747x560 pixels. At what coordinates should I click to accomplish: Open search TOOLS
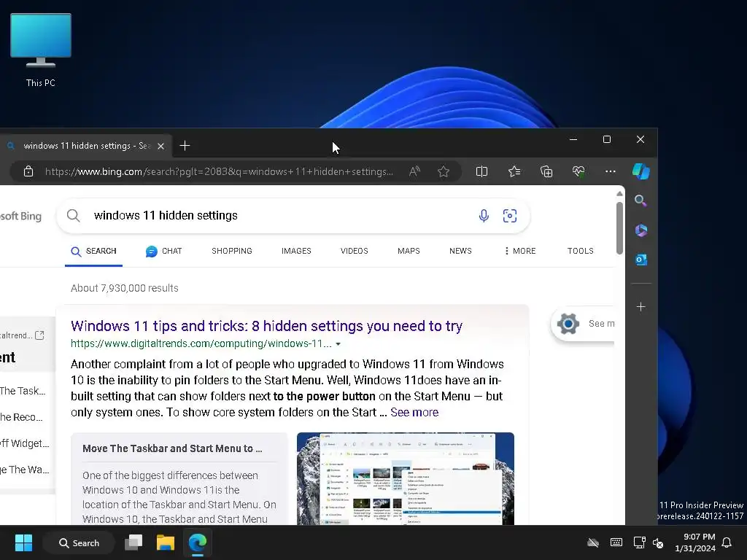pyautogui.click(x=580, y=251)
